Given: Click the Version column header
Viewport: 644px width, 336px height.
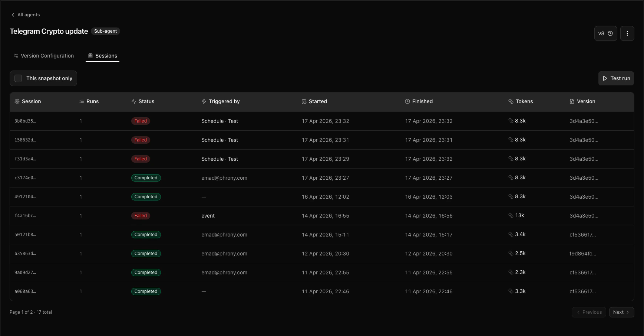Looking at the screenshot, I should (582, 101).
